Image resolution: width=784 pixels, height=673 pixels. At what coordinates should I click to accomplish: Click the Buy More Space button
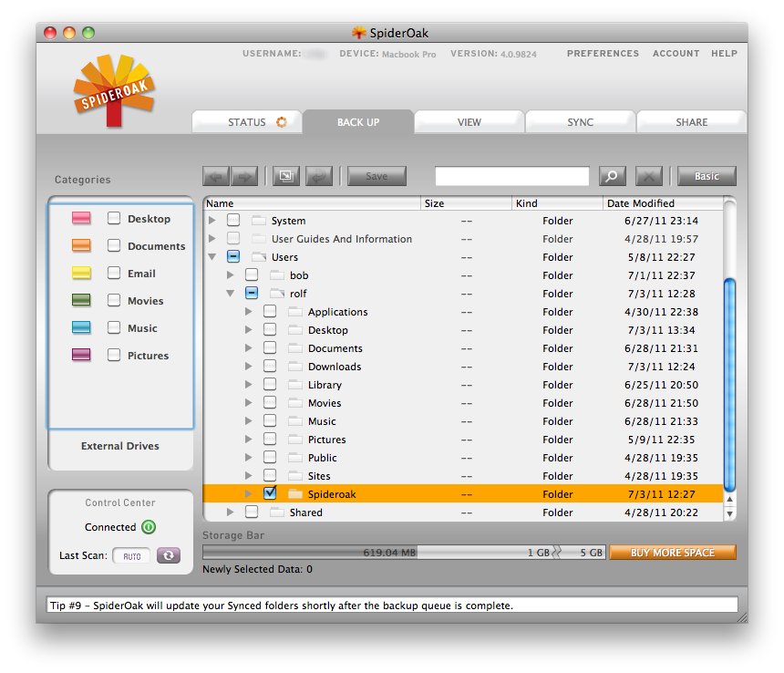tap(672, 553)
